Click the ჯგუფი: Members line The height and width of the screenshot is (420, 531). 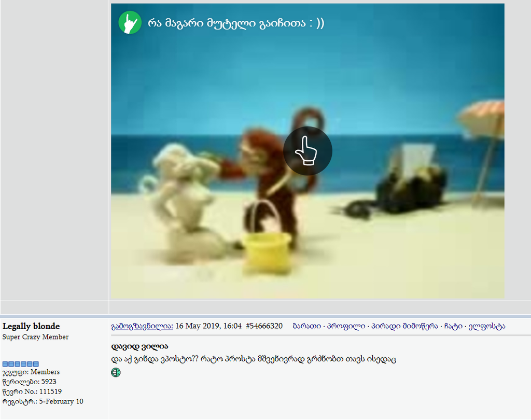31,372
